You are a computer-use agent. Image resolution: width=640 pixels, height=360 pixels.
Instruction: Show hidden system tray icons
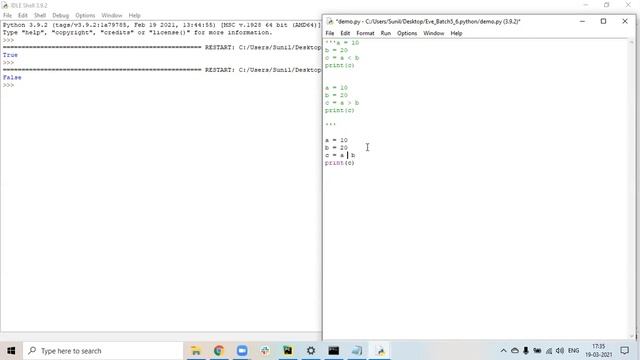[x=503, y=351]
